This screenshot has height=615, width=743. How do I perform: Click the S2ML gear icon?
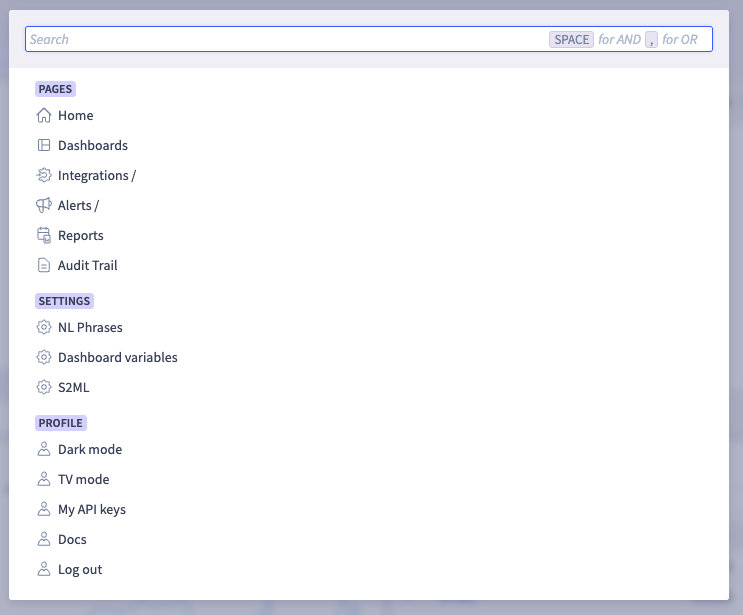click(44, 387)
